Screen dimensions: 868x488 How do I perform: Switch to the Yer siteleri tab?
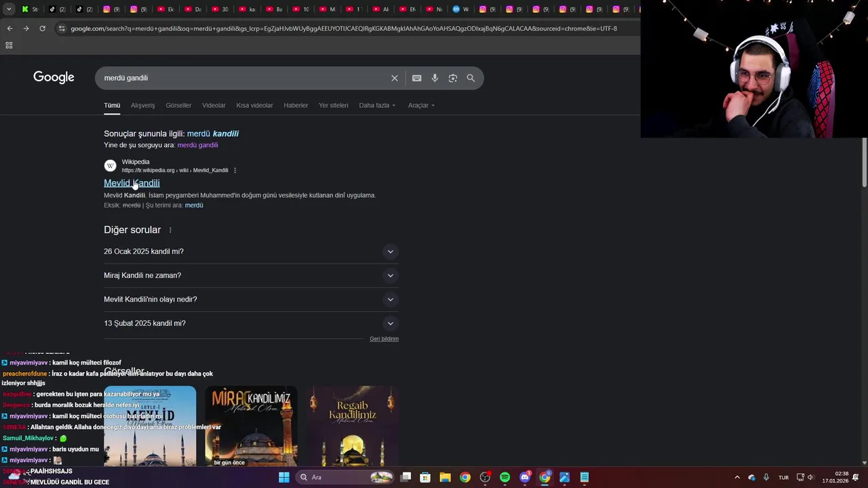click(334, 105)
